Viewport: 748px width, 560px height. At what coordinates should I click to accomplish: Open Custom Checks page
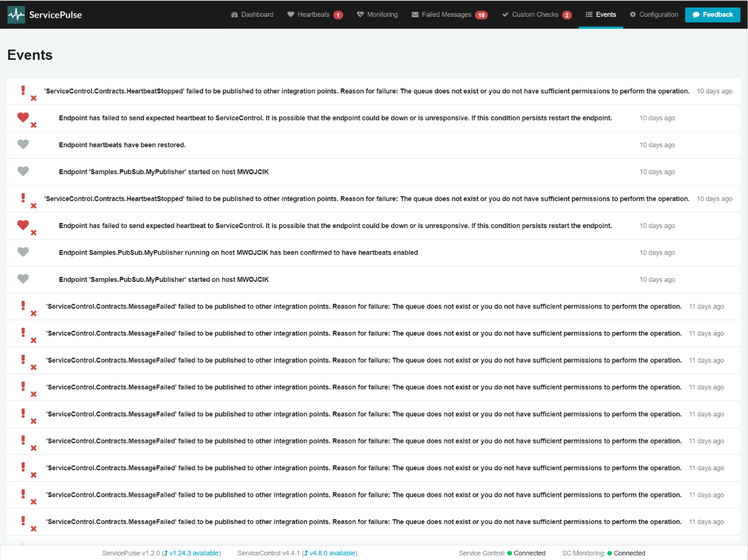(x=537, y=14)
